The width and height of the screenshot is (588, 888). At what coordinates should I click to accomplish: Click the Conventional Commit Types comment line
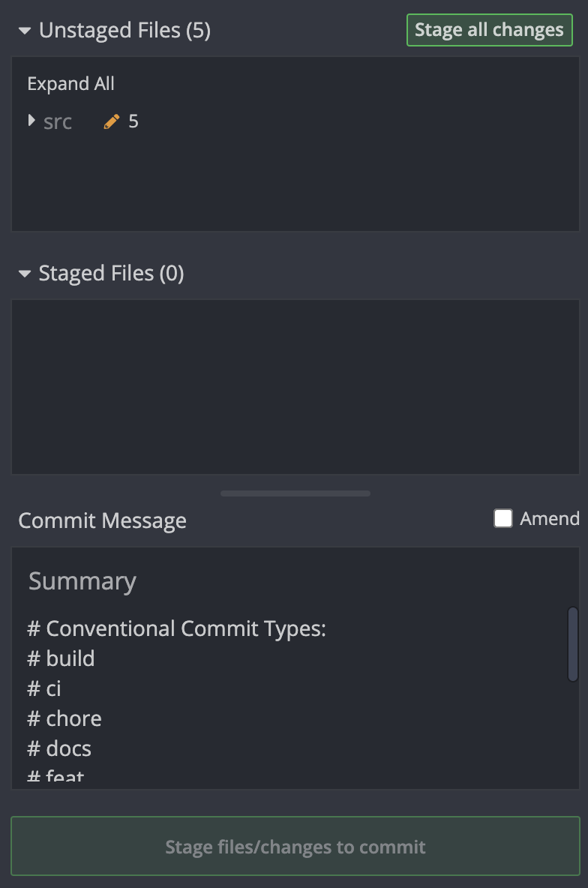(x=176, y=628)
